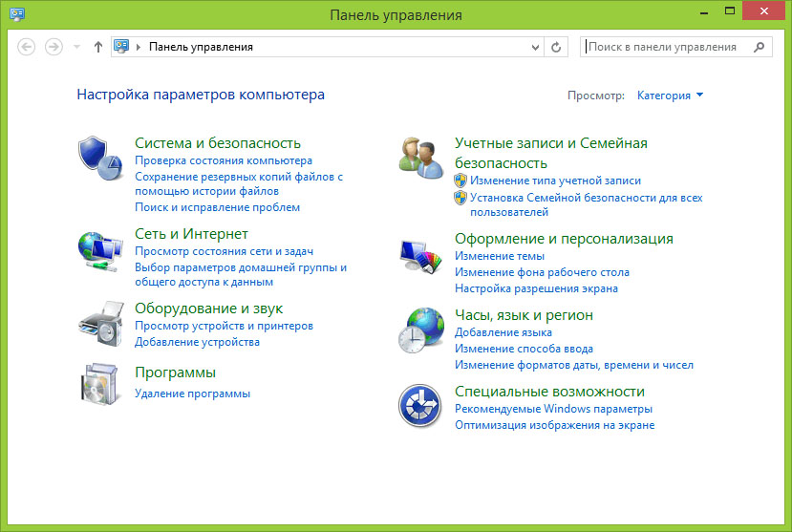The height and width of the screenshot is (532, 792).
Task: Open the Категория view dropdown
Action: point(670,96)
